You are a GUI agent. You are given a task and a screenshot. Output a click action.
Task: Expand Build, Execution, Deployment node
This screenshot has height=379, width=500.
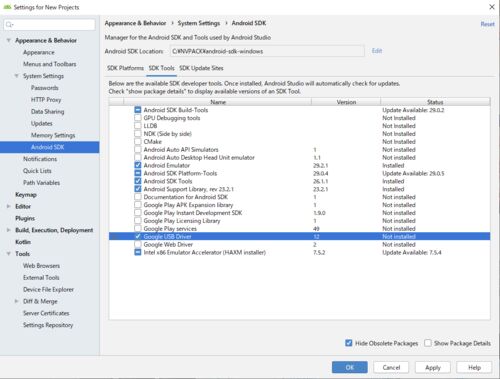9,230
